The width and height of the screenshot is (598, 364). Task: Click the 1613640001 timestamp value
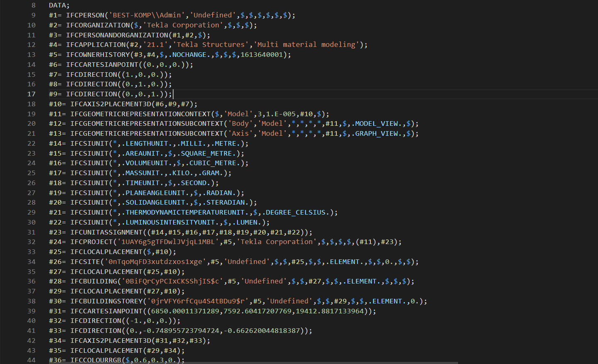pyautogui.click(x=262, y=55)
